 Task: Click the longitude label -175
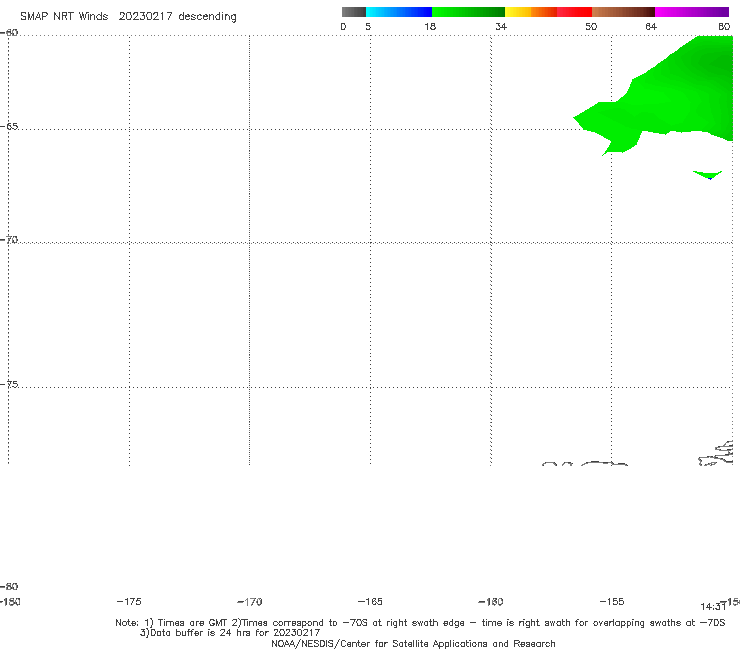click(x=129, y=601)
